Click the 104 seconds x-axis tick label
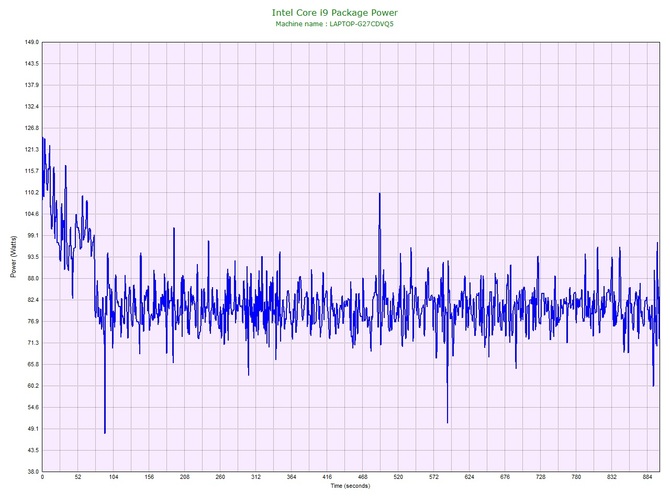 (x=113, y=477)
